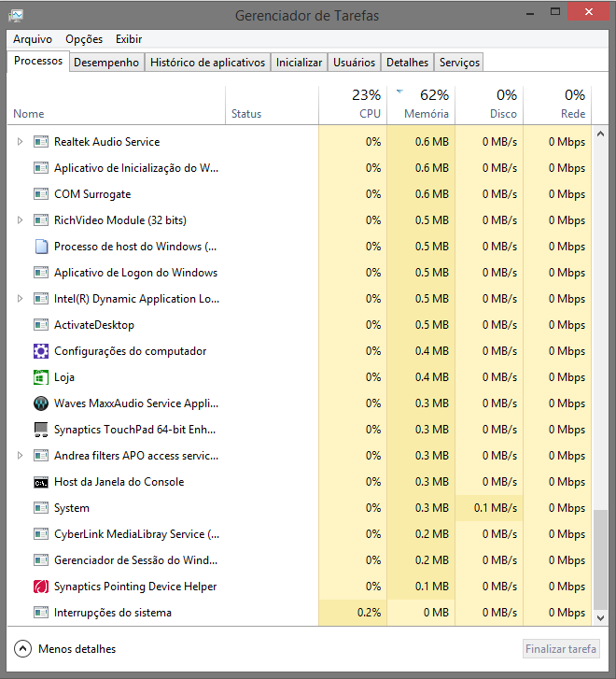Viewport: 616px width, 679px height.
Task: Click the Configurações do computador gear icon
Action: click(x=41, y=351)
